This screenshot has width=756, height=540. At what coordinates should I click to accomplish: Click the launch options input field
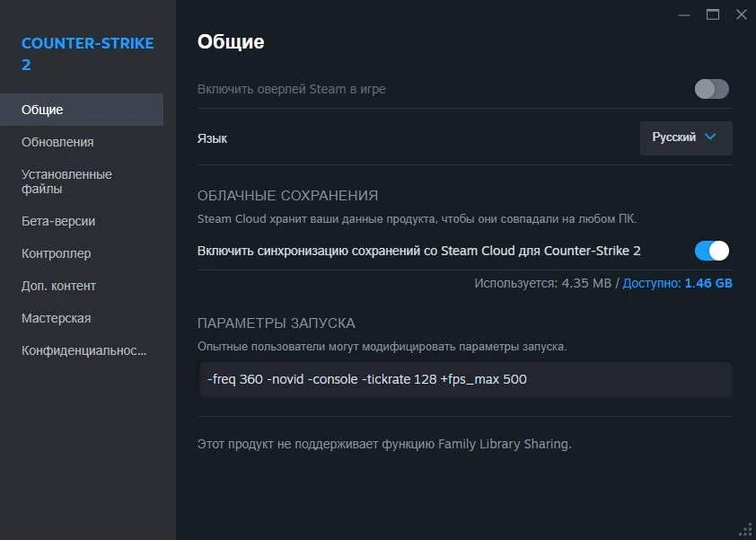tap(465, 379)
